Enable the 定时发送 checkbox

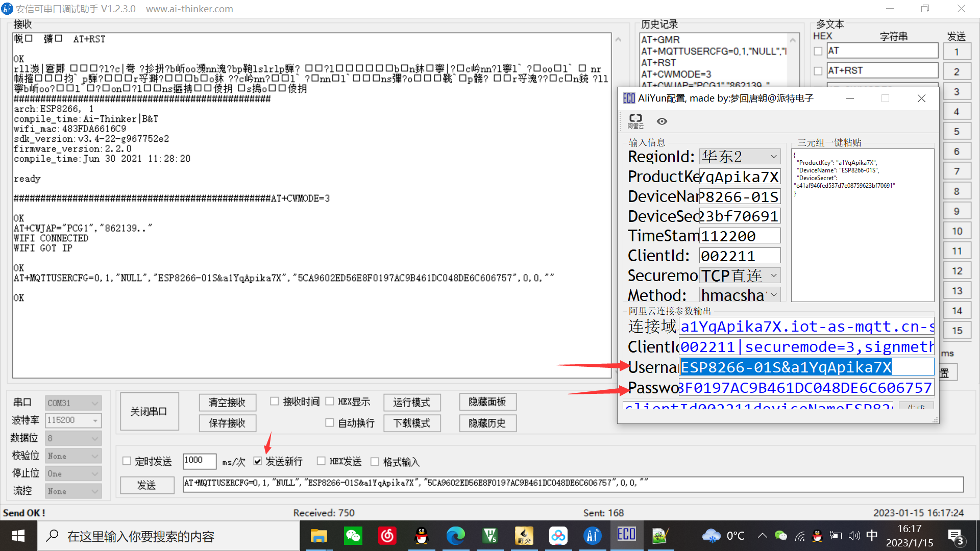tap(127, 461)
